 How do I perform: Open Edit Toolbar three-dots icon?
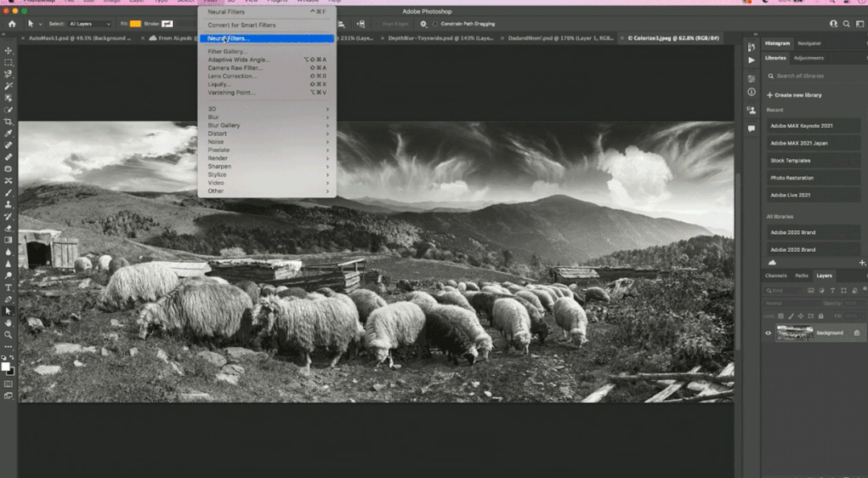coord(8,347)
